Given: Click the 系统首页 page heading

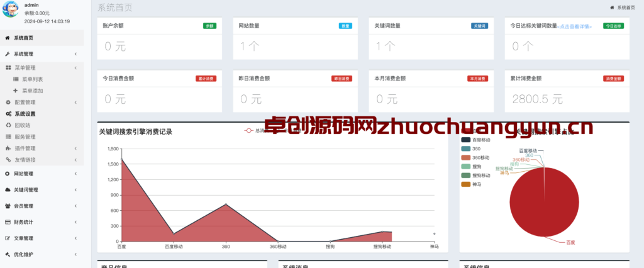Looking at the screenshot, I should [114, 8].
